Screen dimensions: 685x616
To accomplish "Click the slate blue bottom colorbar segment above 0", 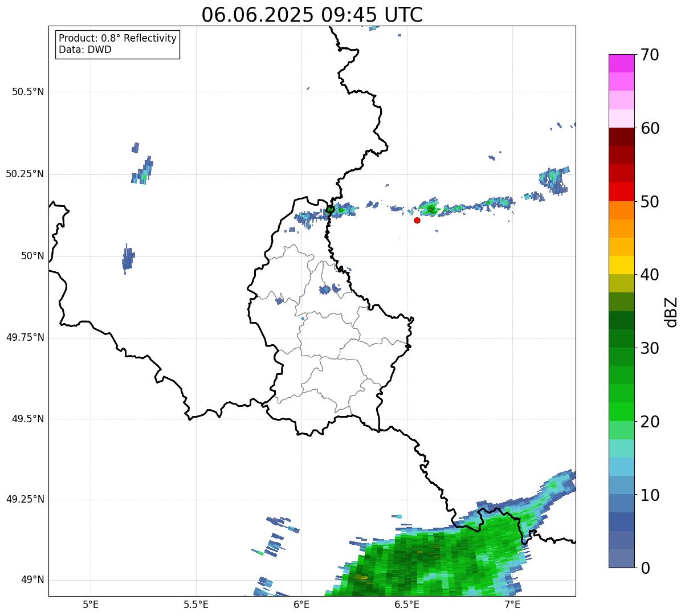I will coord(622,558).
